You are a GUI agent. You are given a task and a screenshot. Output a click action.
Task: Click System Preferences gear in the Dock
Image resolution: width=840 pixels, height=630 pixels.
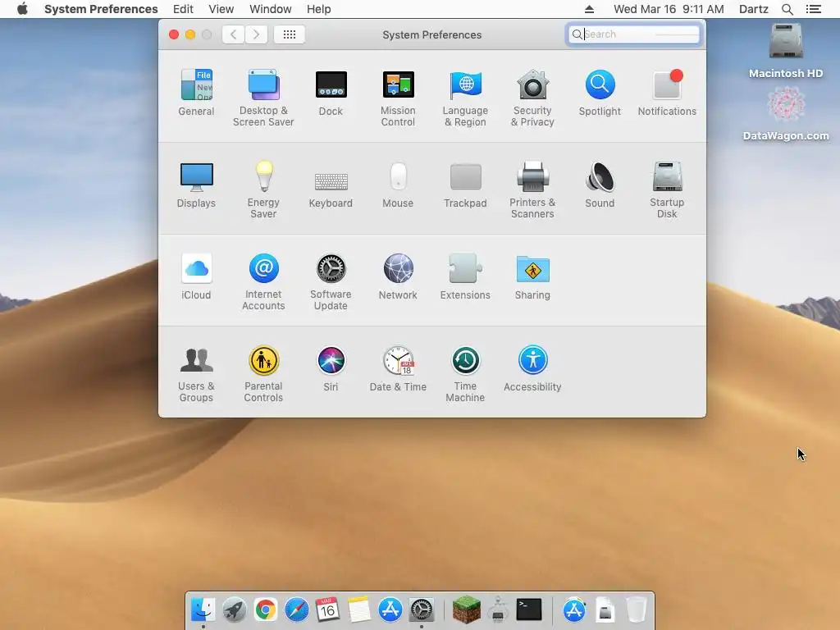click(422, 609)
